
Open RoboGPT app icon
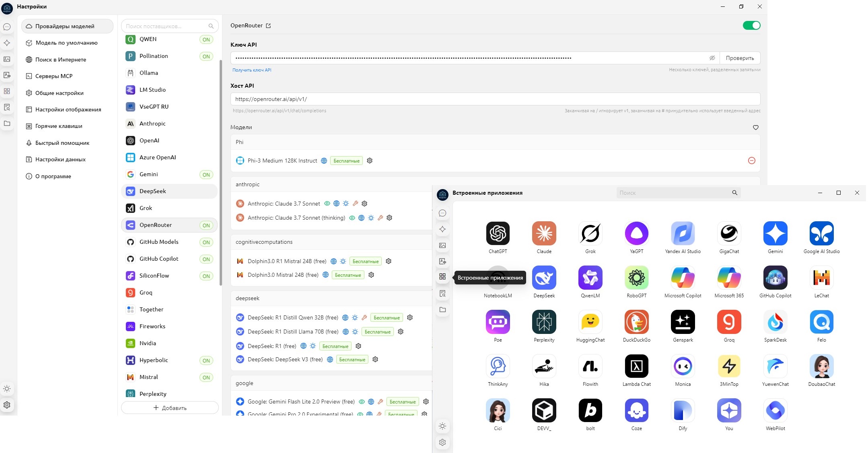click(x=636, y=278)
